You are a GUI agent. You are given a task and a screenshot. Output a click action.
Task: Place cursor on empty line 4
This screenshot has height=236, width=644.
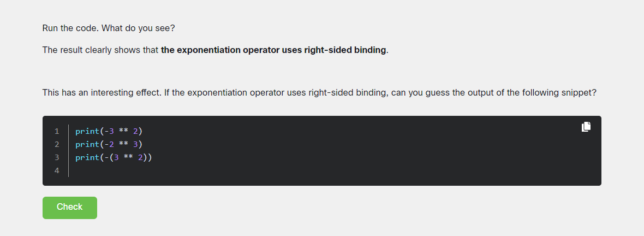164,170
